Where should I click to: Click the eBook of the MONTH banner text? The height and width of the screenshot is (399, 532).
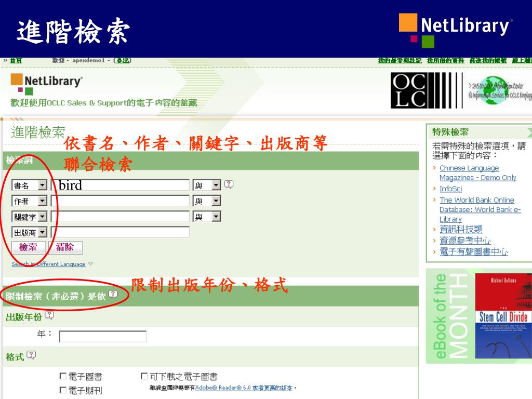tap(451, 315)
